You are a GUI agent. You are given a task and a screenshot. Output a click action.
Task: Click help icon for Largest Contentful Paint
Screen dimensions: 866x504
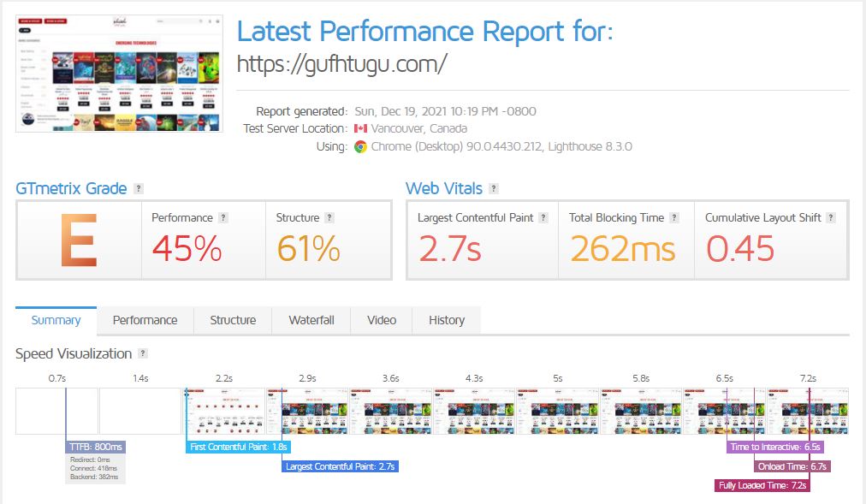542,218
